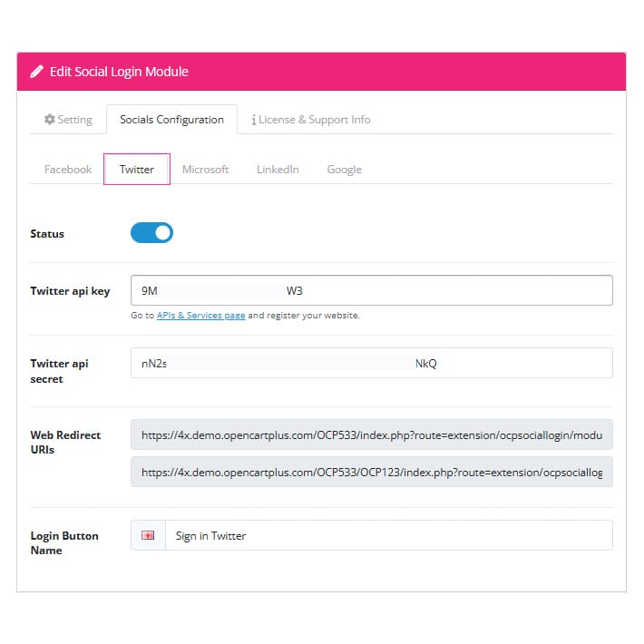Open the LinkedIn sub-tab
Viewport: 644px width, 644px height.
[x=278, y=170]
